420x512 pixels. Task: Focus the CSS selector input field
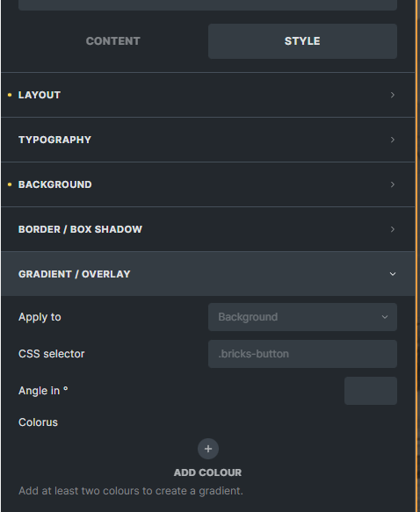[302, 354]
